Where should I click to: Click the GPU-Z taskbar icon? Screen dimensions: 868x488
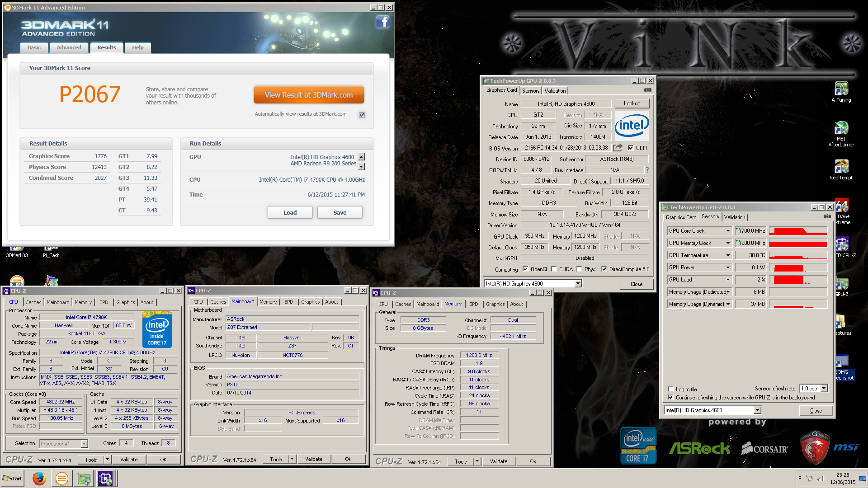(84, 478)
